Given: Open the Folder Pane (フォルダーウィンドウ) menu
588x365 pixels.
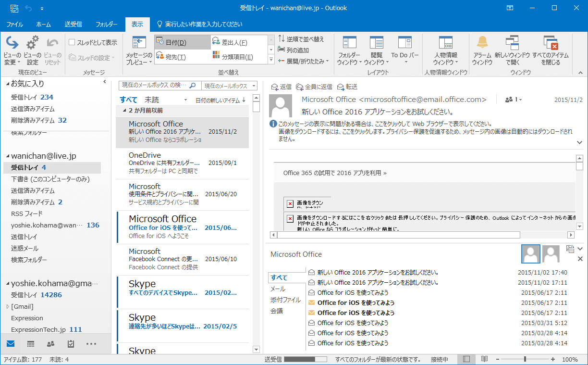Looking at the screenshot, I should [x=349, y=50].
